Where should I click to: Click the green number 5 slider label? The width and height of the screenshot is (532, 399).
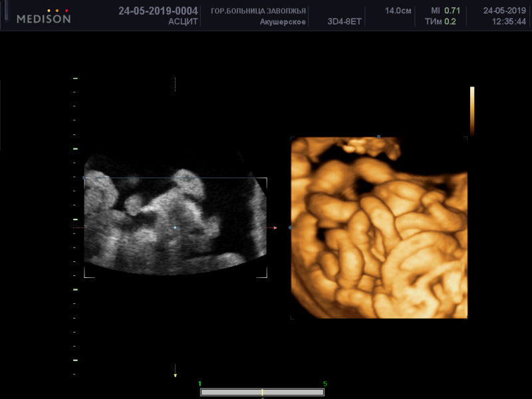325,384
